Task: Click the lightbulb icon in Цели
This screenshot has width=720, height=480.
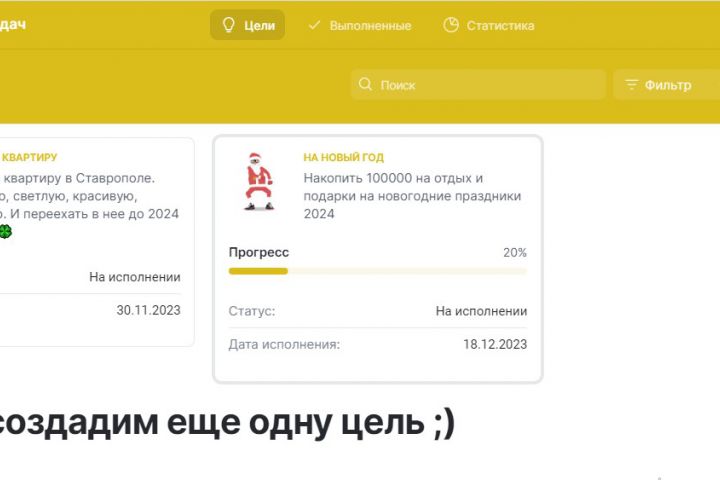Action: [228, 25]
